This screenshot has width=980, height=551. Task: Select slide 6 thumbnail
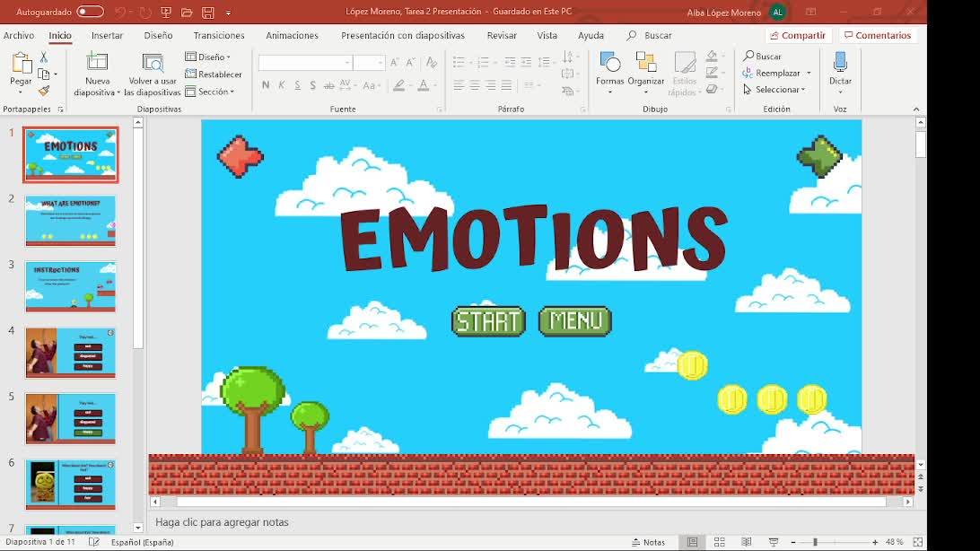71,485
